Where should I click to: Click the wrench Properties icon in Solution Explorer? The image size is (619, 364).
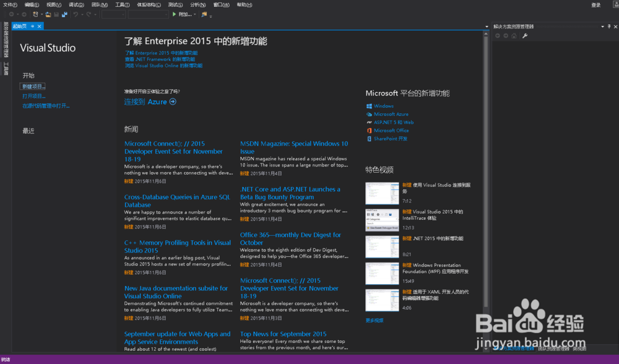[525, 35]
